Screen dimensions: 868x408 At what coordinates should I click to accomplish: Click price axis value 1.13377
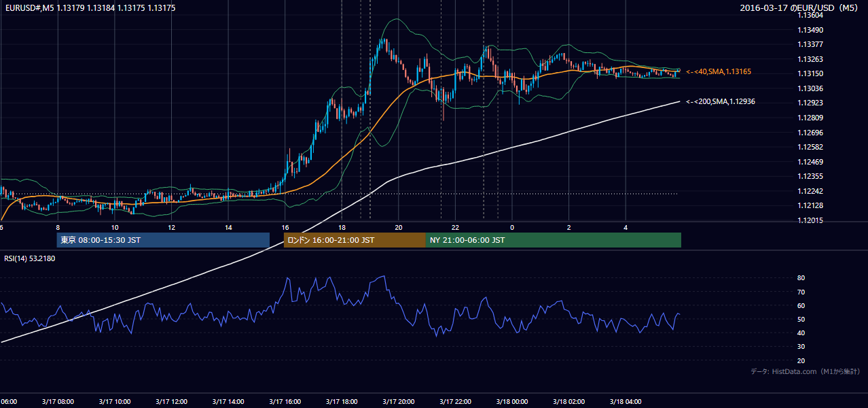tap(810, 45)
